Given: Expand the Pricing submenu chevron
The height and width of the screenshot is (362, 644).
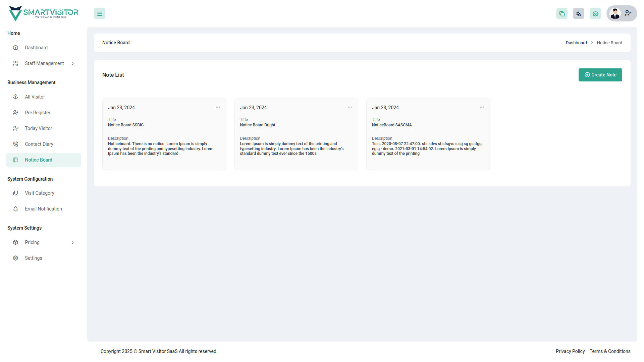Looking at the screenshot, I should click(73, 242).
